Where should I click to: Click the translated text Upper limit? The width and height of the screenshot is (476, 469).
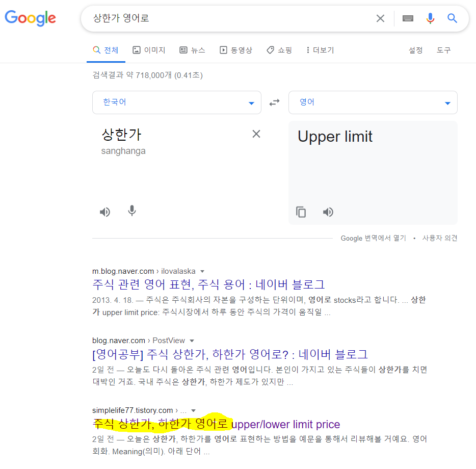point(335,137)
